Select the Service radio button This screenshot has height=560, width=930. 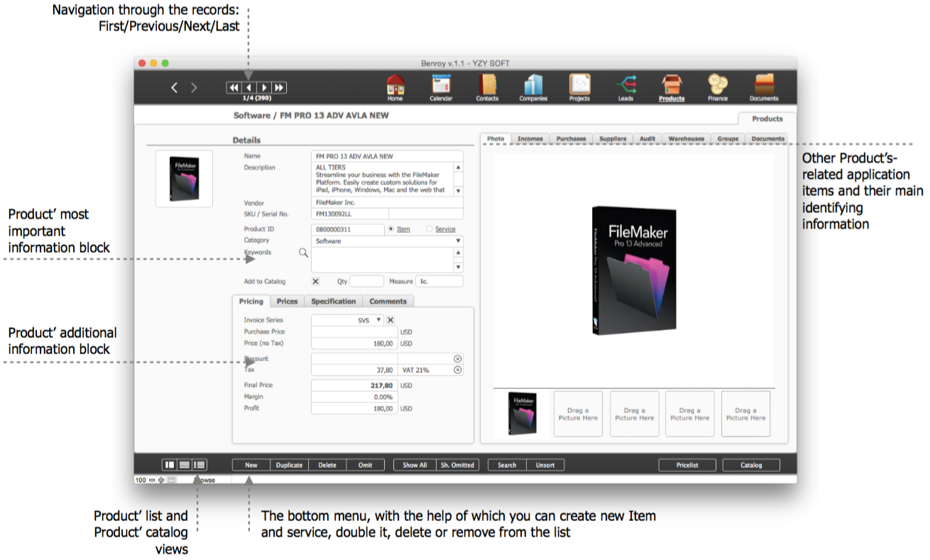430,229
